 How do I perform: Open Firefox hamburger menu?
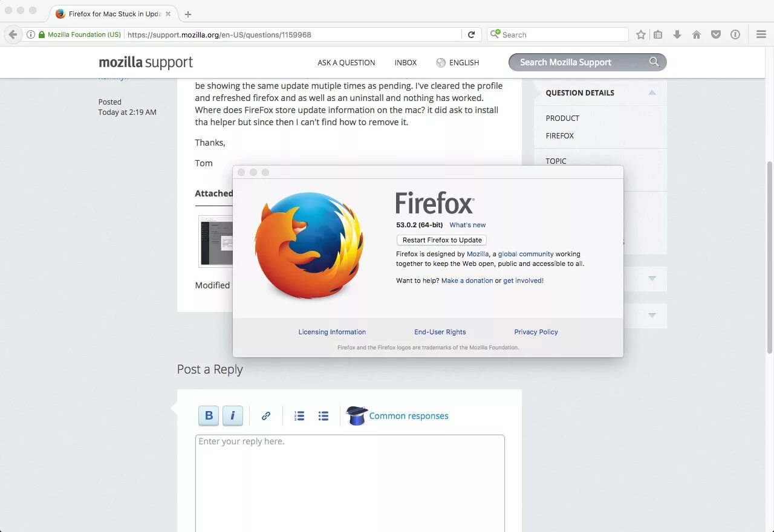click(761, 34)
